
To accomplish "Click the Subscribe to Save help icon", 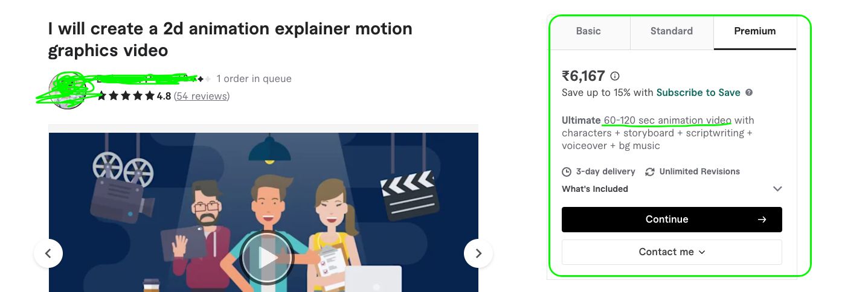I will tap(749, 92).
